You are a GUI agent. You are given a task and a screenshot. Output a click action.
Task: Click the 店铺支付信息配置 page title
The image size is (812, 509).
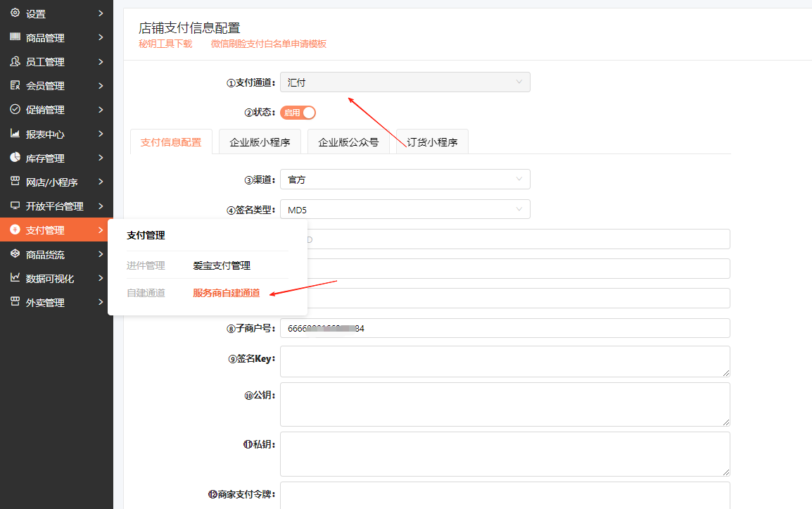(x=189, y=27)
